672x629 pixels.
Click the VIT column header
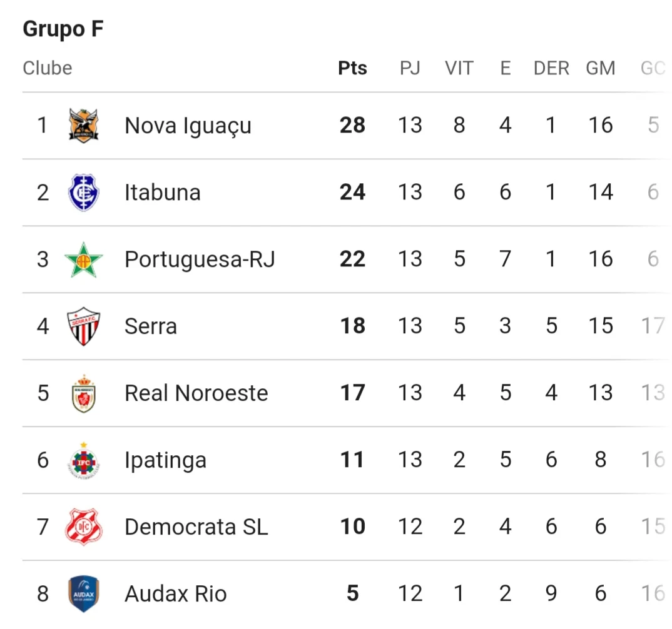click(459, 68)
